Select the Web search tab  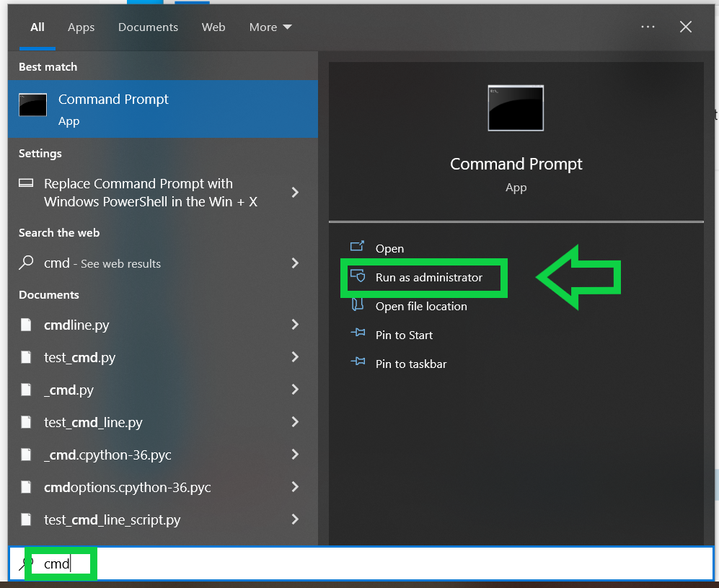(x=213, y=27)
